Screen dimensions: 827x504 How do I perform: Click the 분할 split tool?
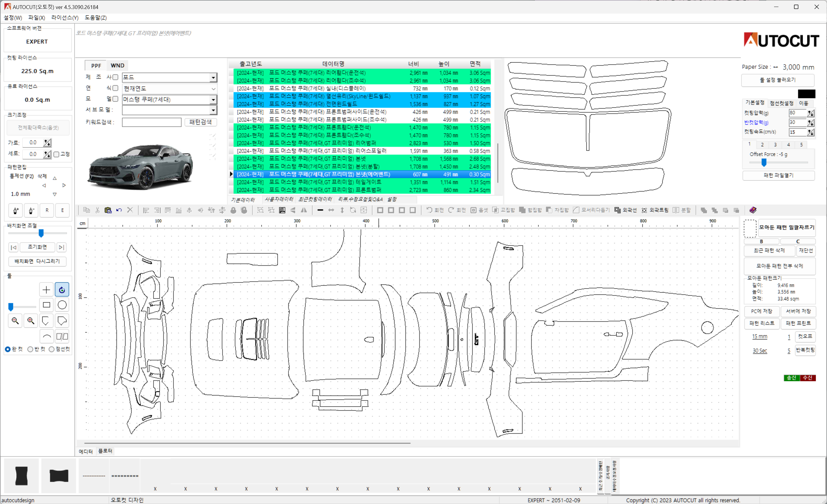[x=681, y=210]
